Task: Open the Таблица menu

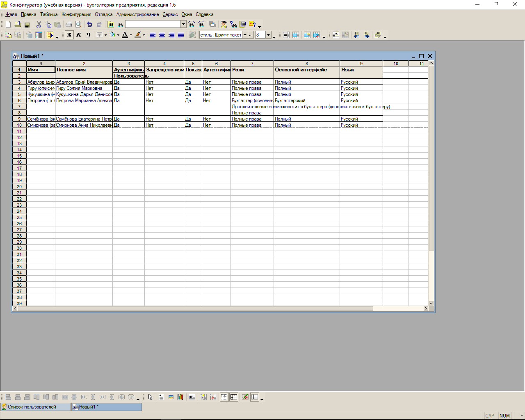Action: click(x=49, y=14)
